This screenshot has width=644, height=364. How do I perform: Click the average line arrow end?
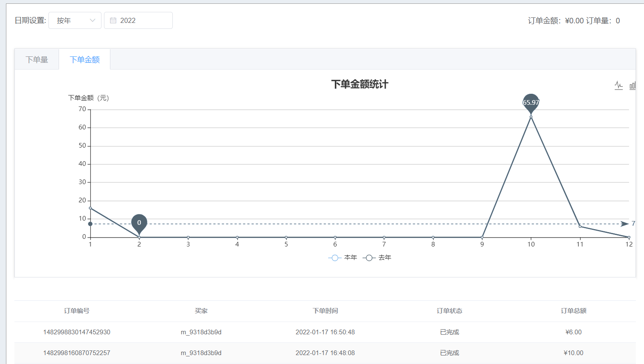624,224
